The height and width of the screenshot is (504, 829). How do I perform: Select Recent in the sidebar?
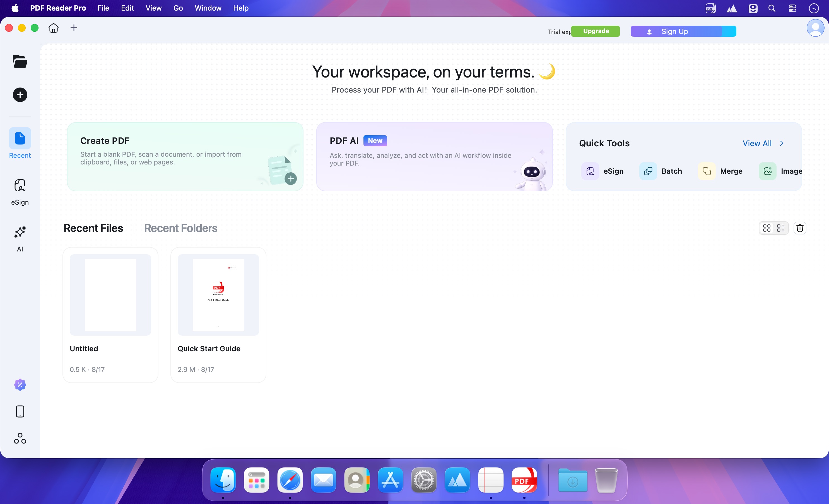pos(20,143)
